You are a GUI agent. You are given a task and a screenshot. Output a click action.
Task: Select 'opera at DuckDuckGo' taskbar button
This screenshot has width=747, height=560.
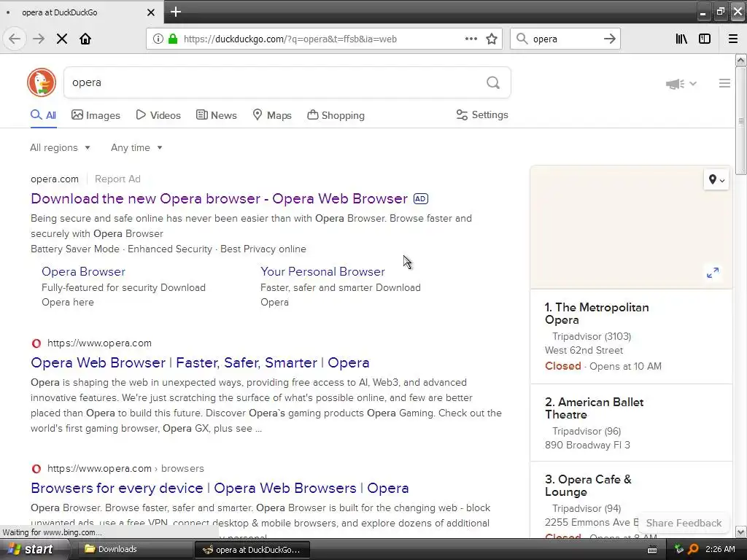(252, 550)
